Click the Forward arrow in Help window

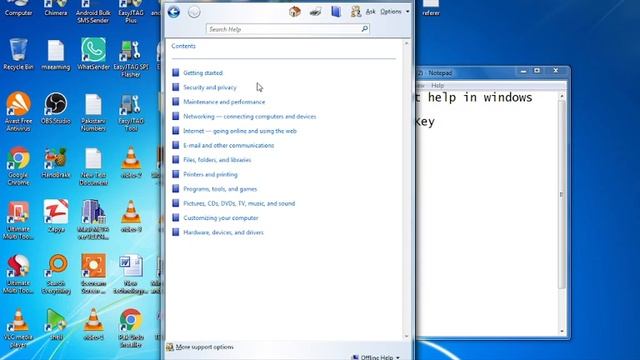[194, 12]
